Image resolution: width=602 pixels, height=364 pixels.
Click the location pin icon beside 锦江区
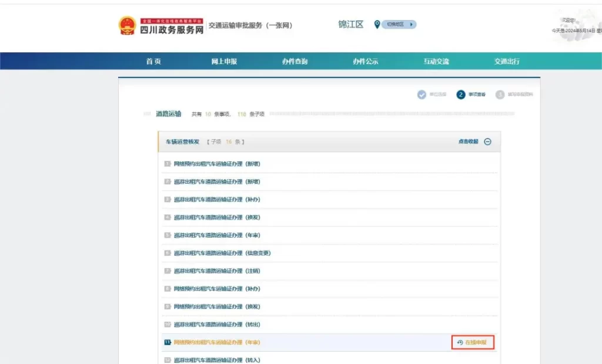pos(377,25)
